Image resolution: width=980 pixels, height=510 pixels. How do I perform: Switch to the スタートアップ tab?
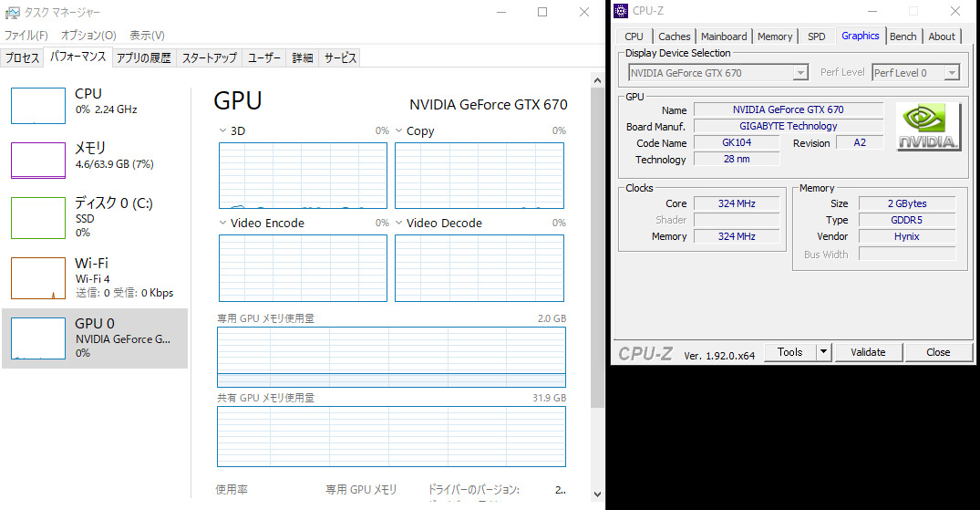tap(210, 58)
